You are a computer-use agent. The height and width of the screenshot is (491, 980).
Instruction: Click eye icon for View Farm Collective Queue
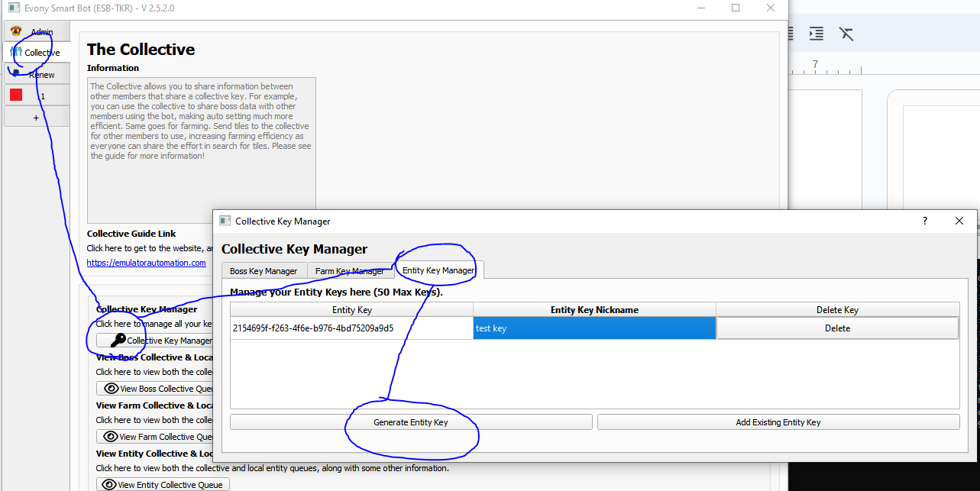[112, 437]
